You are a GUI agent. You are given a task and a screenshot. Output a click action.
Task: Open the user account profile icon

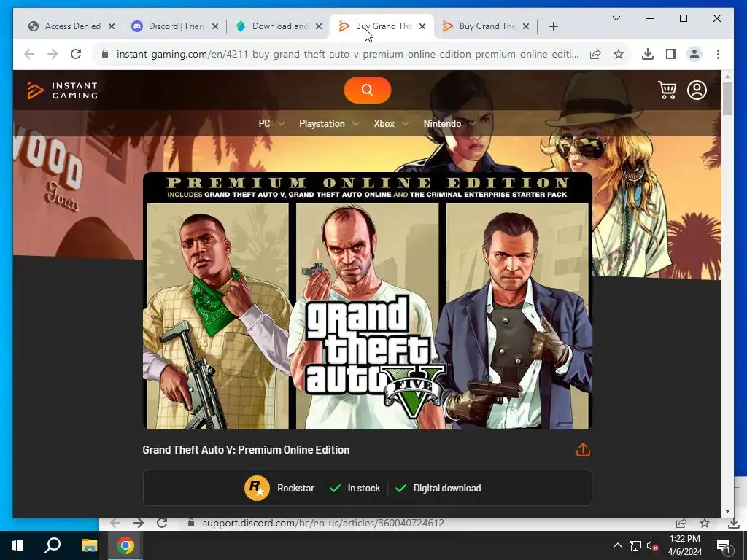point(697,90)
